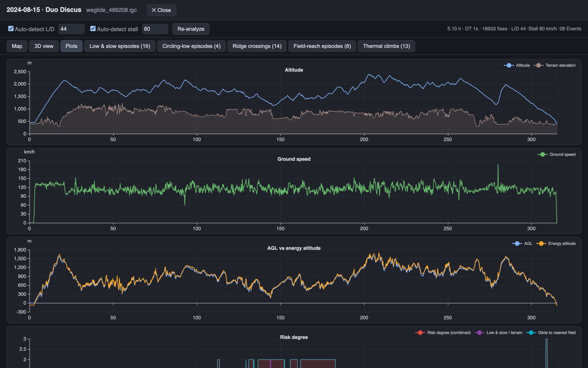
Task: Show Ridge crossings (14) tab
Action: click(257, 46)
